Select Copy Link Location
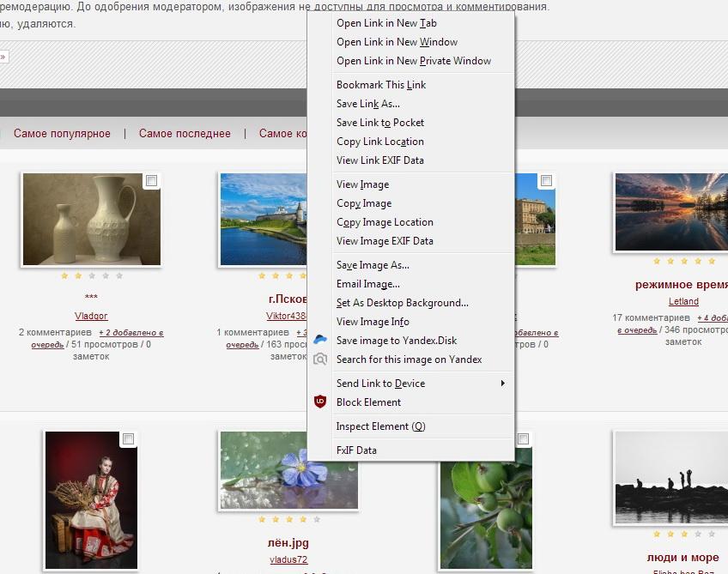The image size is (728, 574). pos(411,142)
